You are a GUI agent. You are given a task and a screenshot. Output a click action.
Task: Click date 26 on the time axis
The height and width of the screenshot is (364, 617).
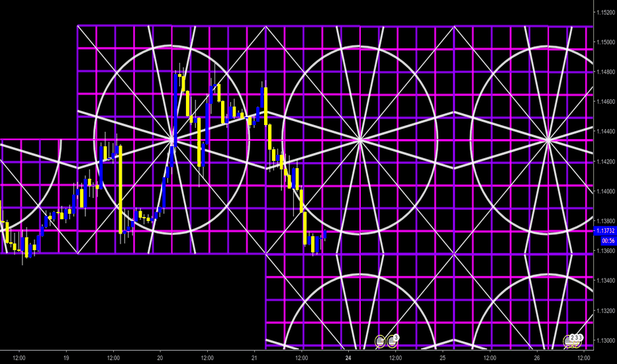[537, 357]
